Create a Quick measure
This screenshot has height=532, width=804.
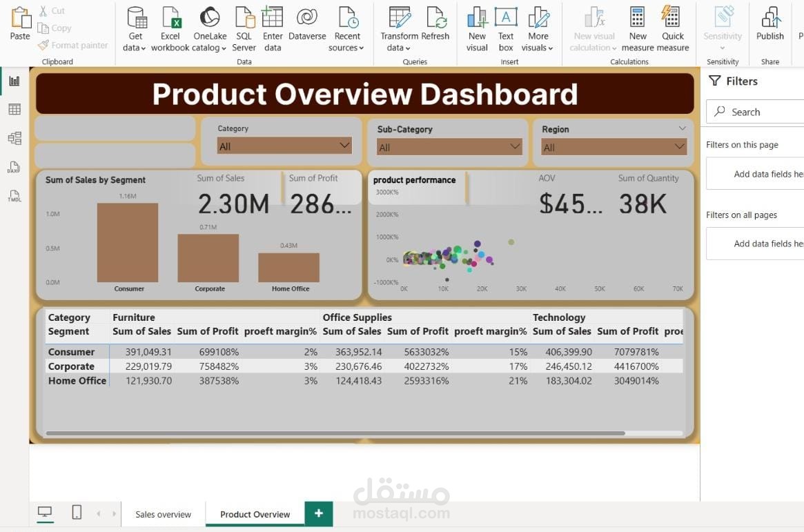[x=672, y=30]
